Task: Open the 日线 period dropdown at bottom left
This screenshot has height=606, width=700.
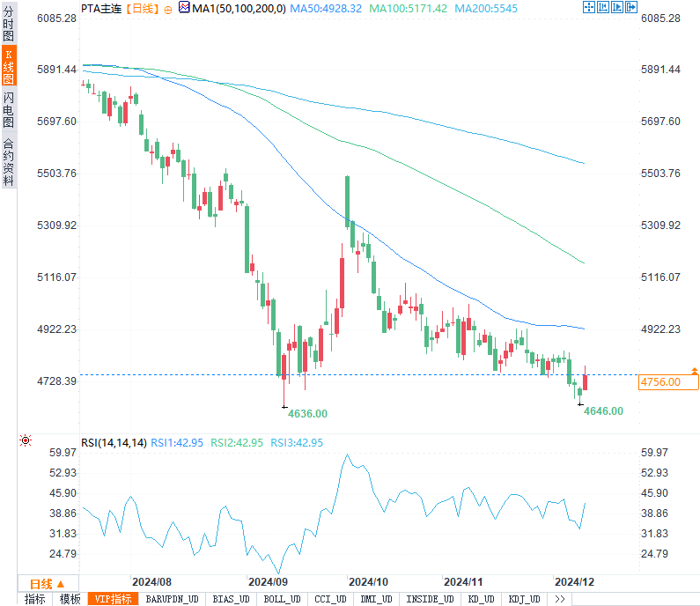Action: pos(48,583)
